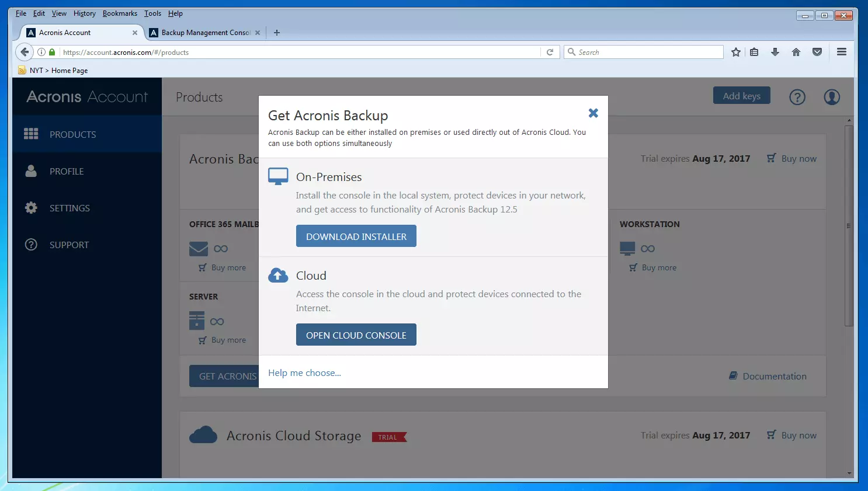Click the browser Search field
868x491 pixels.
coord(644,52)
